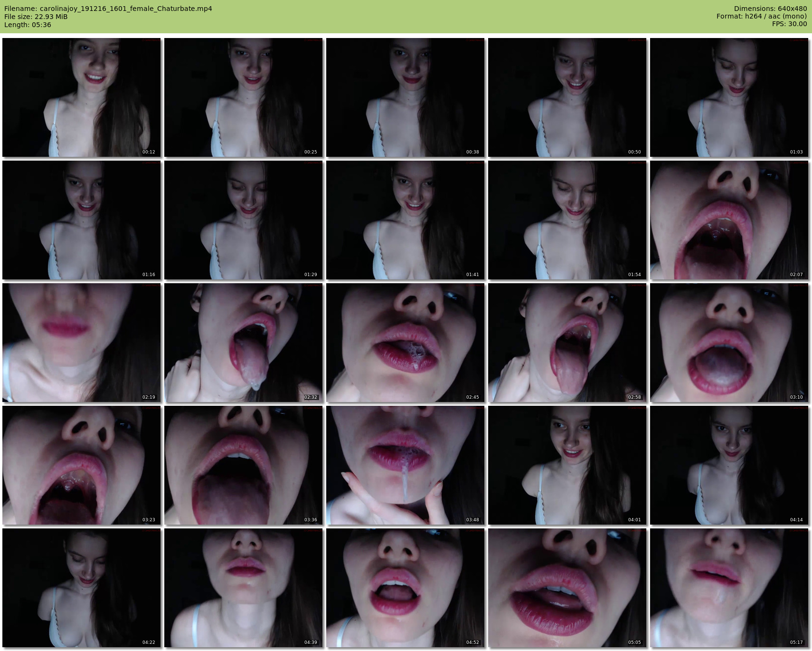
Task: Select the frame at 01:16
Action: coord(81,220)
